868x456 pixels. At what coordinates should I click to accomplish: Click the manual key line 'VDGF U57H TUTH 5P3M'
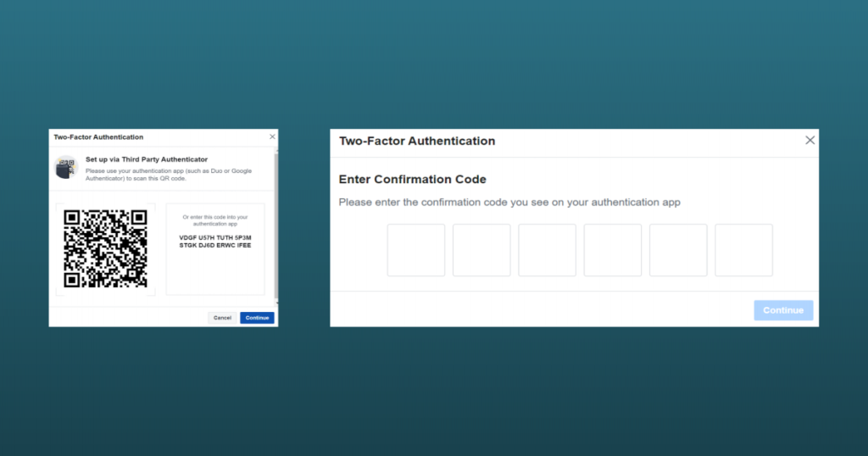click(215, 238)
